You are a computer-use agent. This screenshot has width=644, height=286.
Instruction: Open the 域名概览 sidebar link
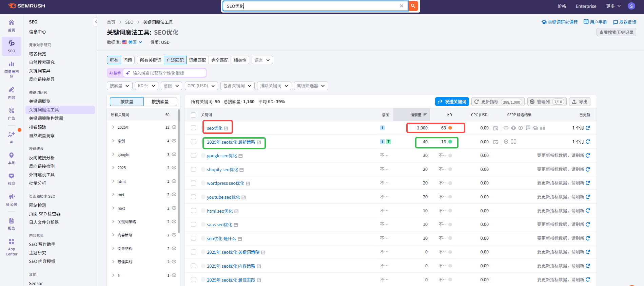(x=38, y=54)
